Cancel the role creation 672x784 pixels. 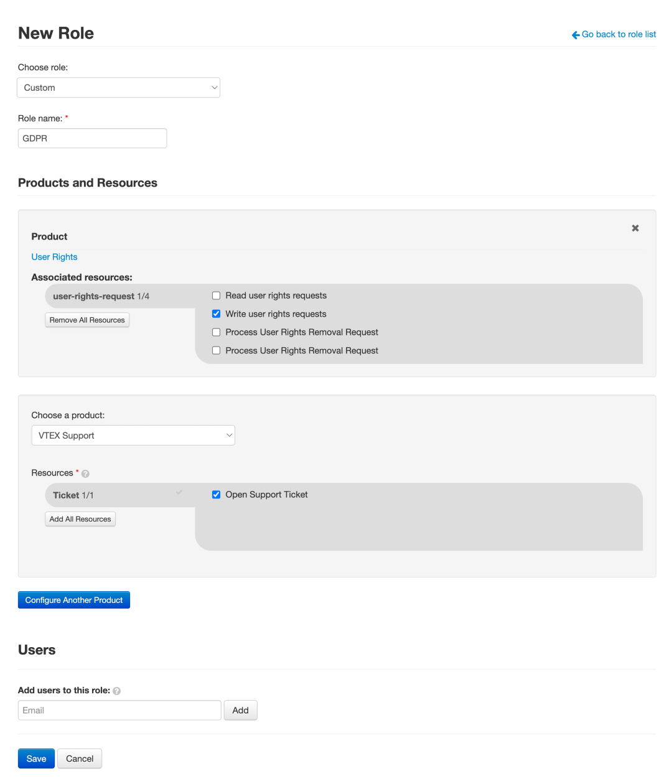(x=80, y=758)
